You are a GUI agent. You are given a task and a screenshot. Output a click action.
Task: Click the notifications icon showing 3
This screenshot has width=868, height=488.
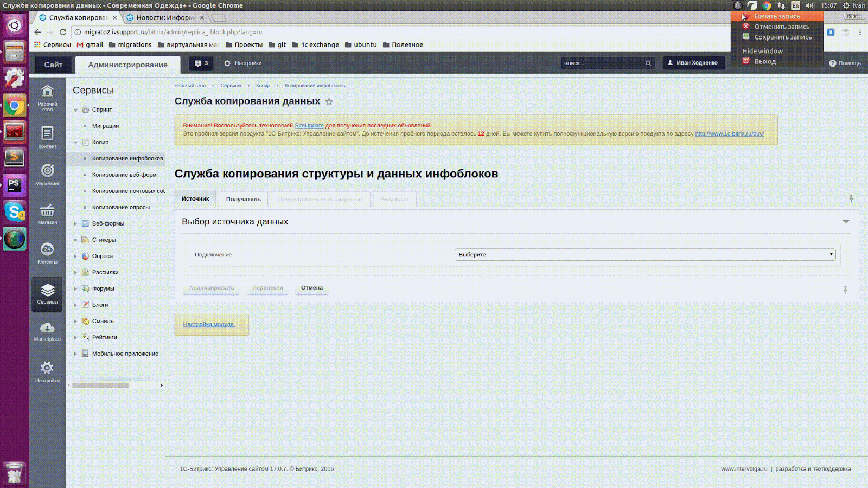click(x=201, y=63)
